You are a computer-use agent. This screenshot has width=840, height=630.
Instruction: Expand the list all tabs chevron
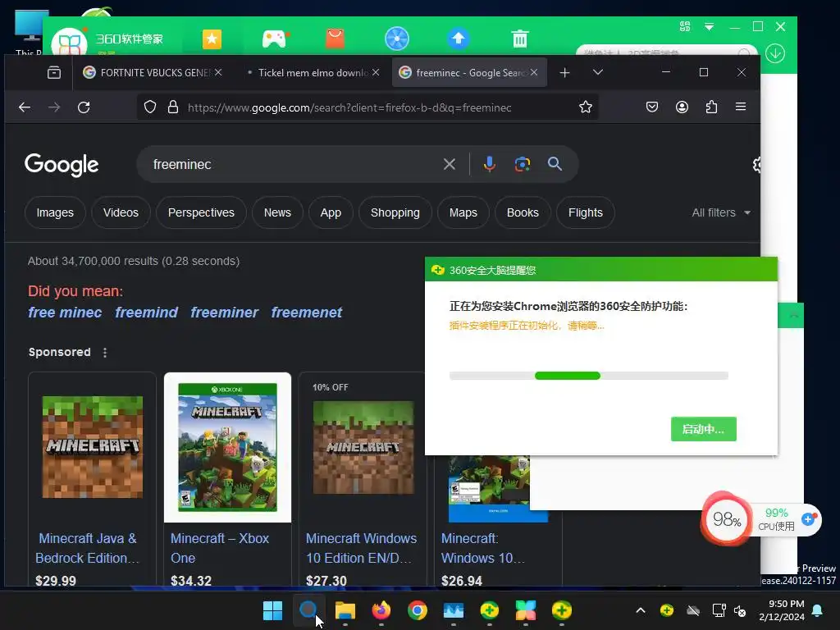pyautogui.click(x=598, y=72)
